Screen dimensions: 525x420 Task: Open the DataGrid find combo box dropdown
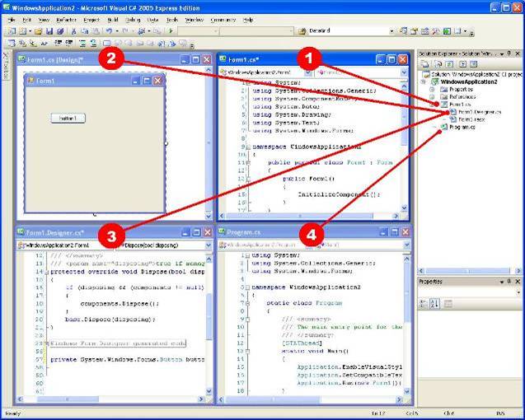391,31
